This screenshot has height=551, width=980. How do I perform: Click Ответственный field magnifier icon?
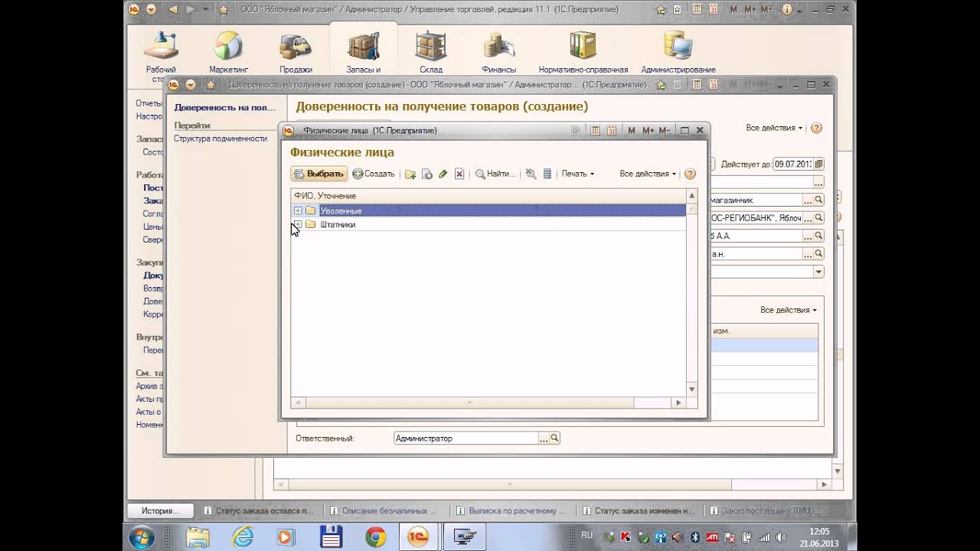tap(555, 439)
